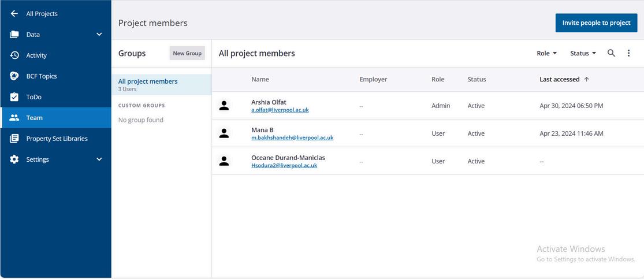
Task: Open the Role filter dropdown
Action: pyautogui.click(x=546, y=53)
